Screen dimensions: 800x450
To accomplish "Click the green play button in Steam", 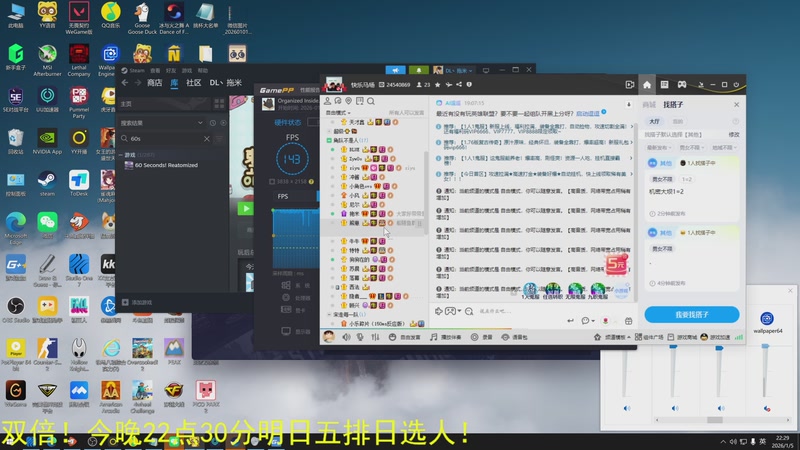I will [x=246, y=208].
